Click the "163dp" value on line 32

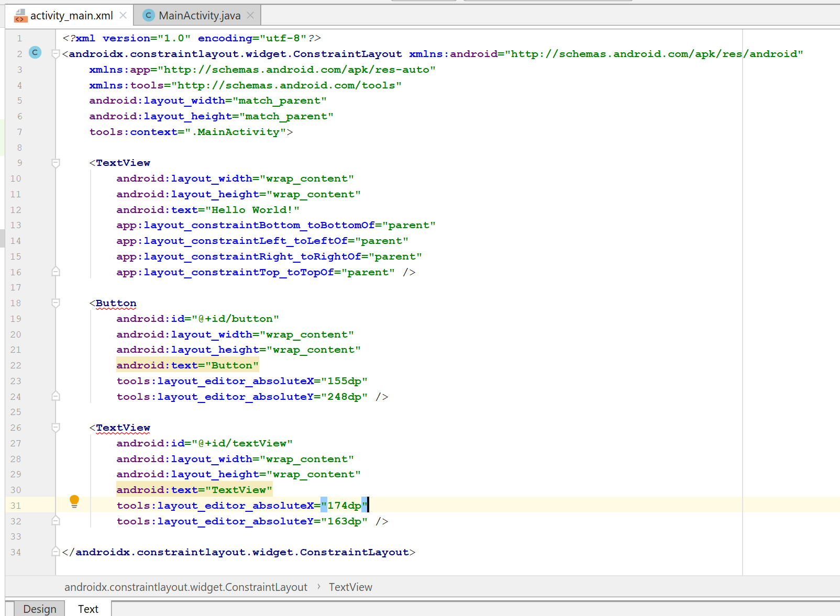click(344, 521)
